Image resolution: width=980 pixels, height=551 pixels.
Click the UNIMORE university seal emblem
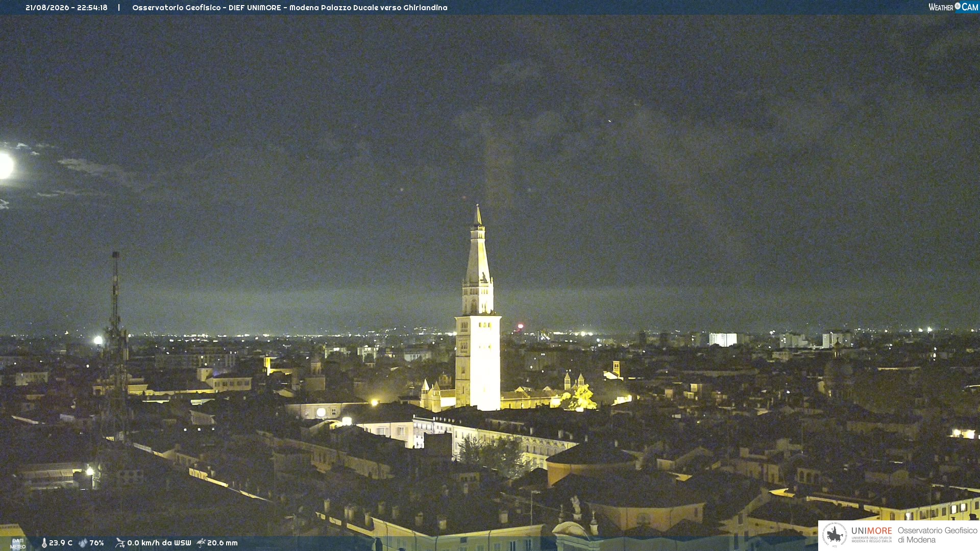tap(835, 535)
